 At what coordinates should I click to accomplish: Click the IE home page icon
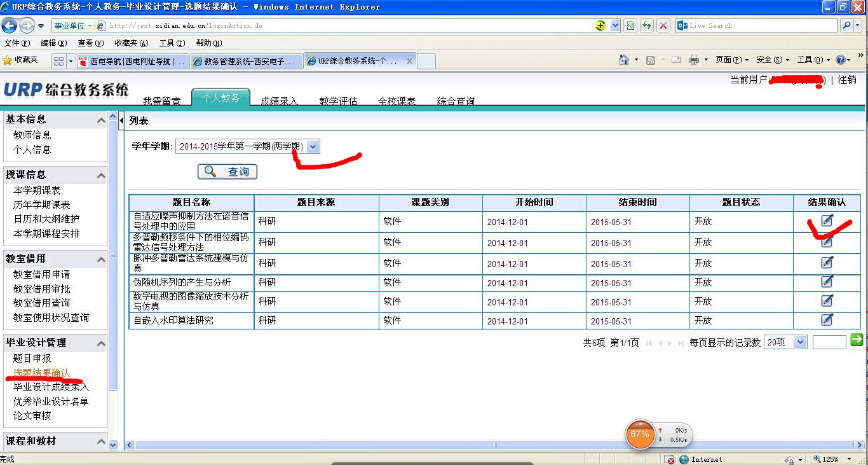(624, 60)
